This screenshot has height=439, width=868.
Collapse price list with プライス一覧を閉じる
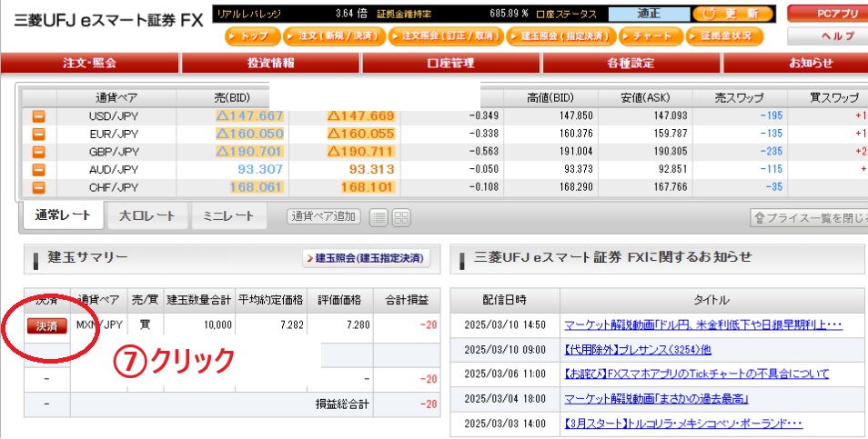click(809, 217)
